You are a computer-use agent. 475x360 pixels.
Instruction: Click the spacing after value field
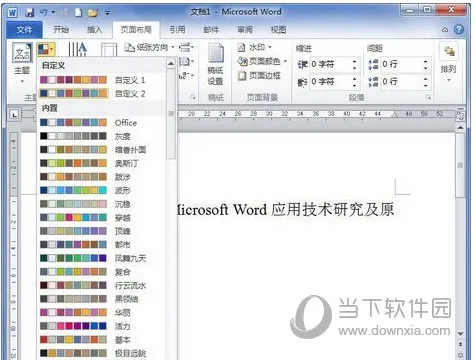[401, 81]
